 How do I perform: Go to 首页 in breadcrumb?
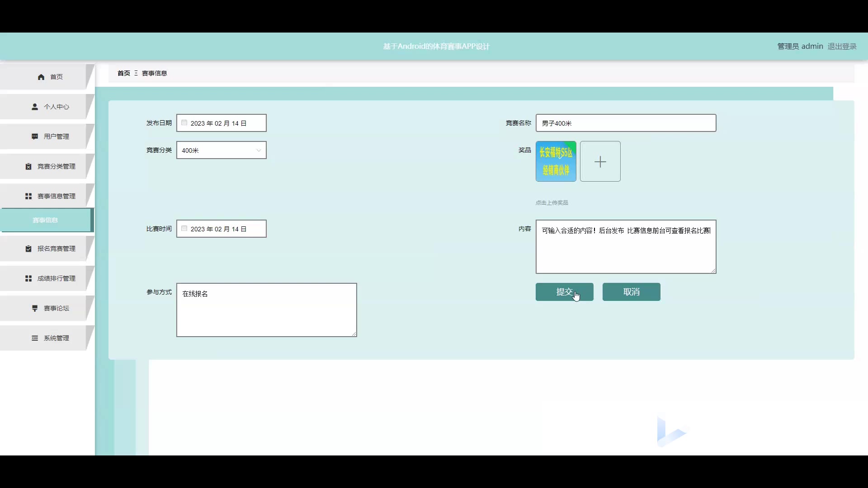(123, 73)
